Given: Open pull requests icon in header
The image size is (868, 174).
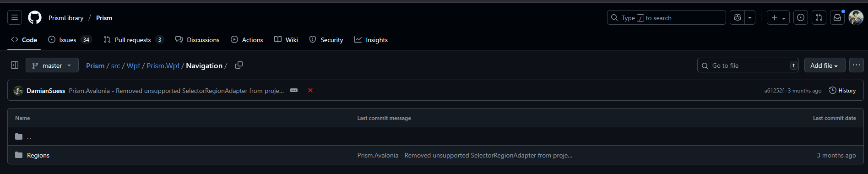Looking at the screenshot, I should 819,18.
